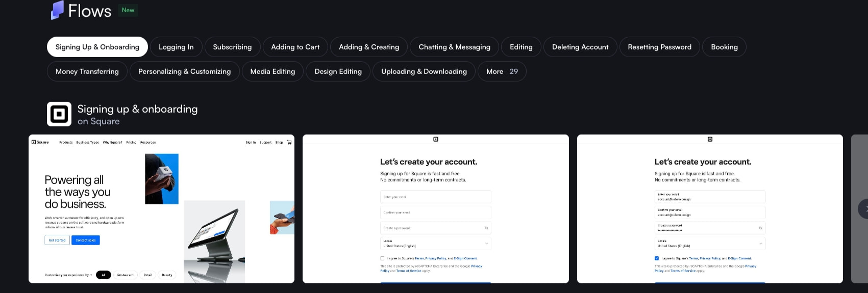Screen dimensions: 868x293
Task: Click the next arrow on the carousel
Action: click(863, 209)
